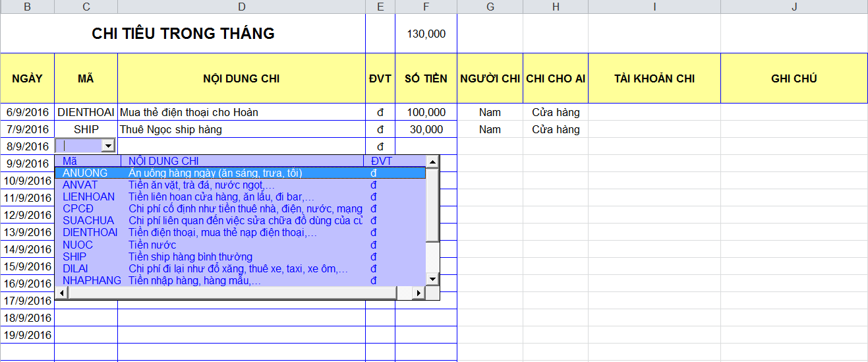Screen dimensions: 868x362
Task: Click the combo box dropdown arrow in MÃ column
Action: coord(108,146)
